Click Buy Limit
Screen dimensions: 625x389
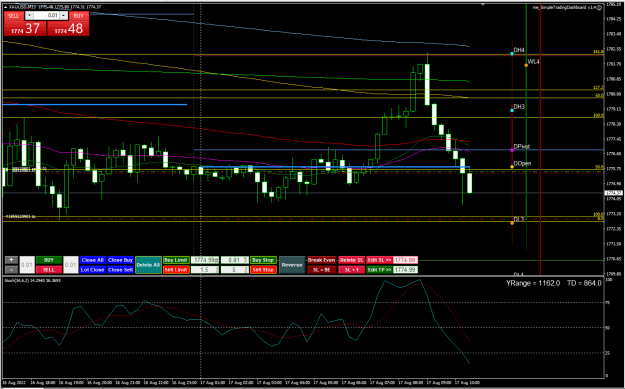pos(176,260)
